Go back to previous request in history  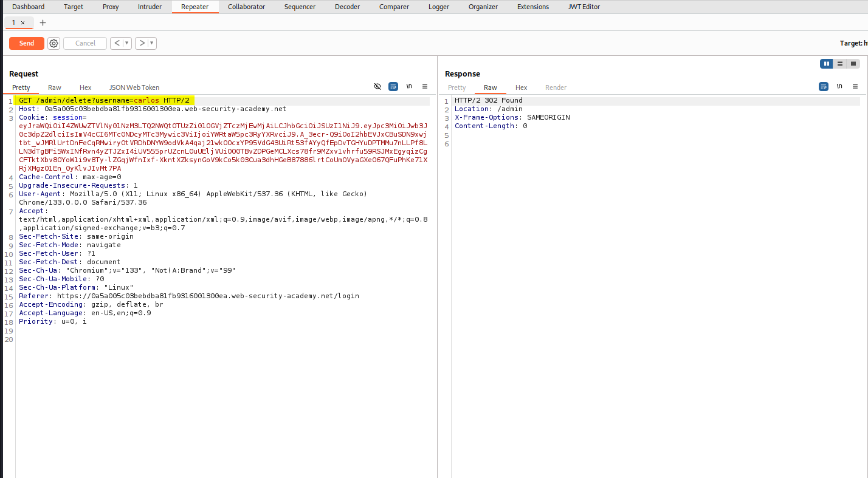click(x=116, y=43)
